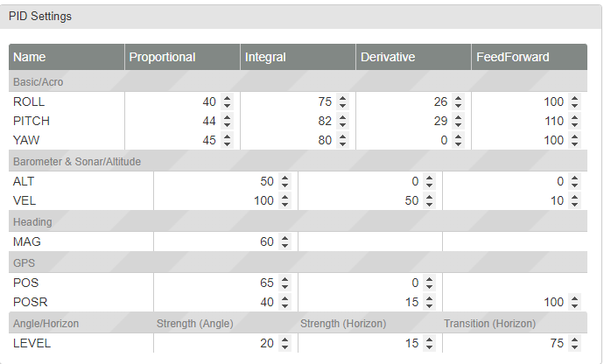The image size is (604, 364).
Task: Decrease VEL Integral stepper down arrow
Action: pos(429,205)
